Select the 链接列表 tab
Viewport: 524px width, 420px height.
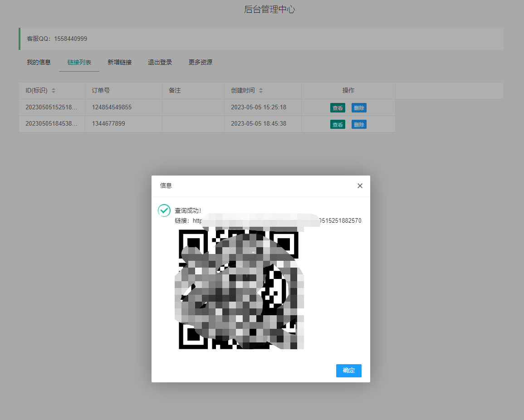78,62
